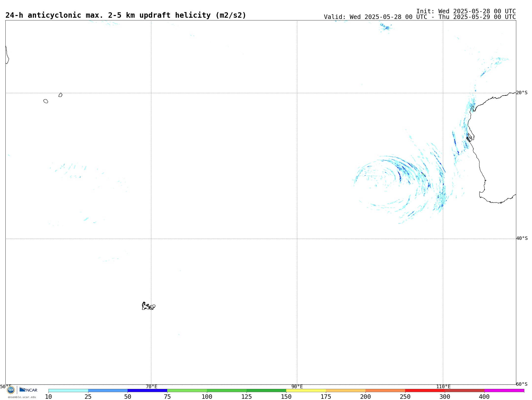This screenshot has height=400, width=532.
Task: Click the plot title about updraft helicity
Action: coord(126,15)
